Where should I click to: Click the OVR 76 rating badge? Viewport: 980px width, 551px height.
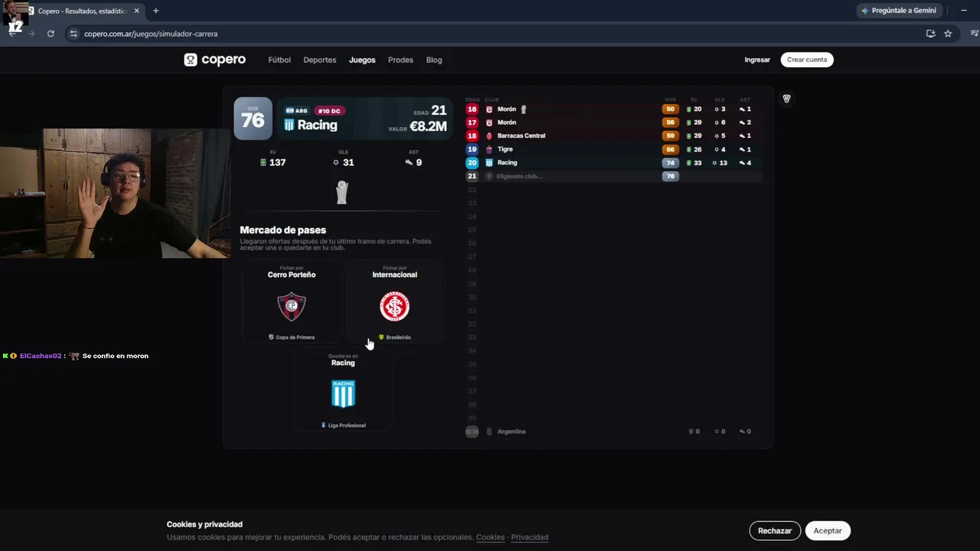click(x=253, y=119)
